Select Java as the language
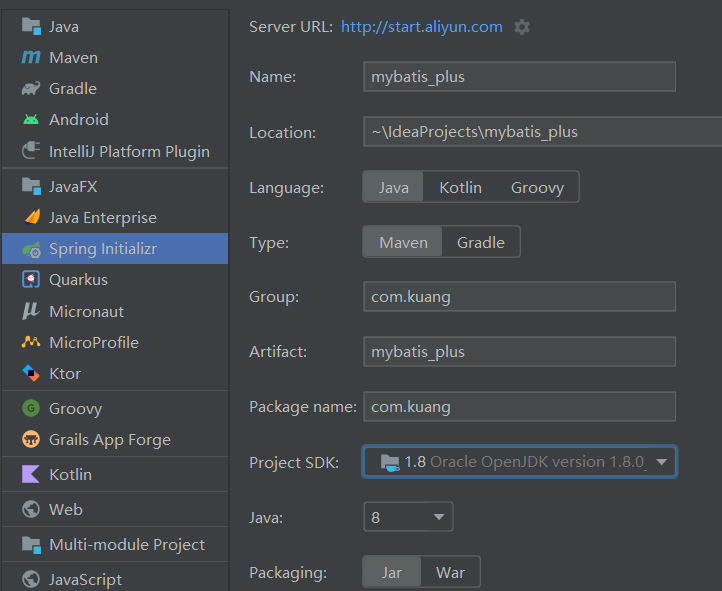The height and width of the screenshot is (591, 722). coord(393,187)
